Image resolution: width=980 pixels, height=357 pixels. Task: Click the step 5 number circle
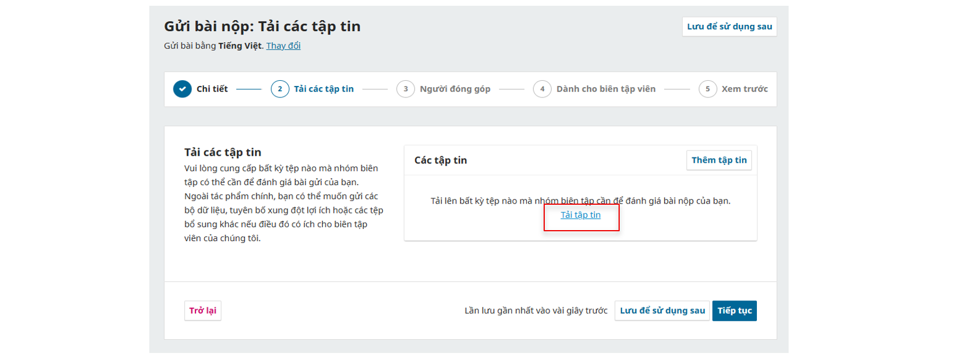[707, 89]
